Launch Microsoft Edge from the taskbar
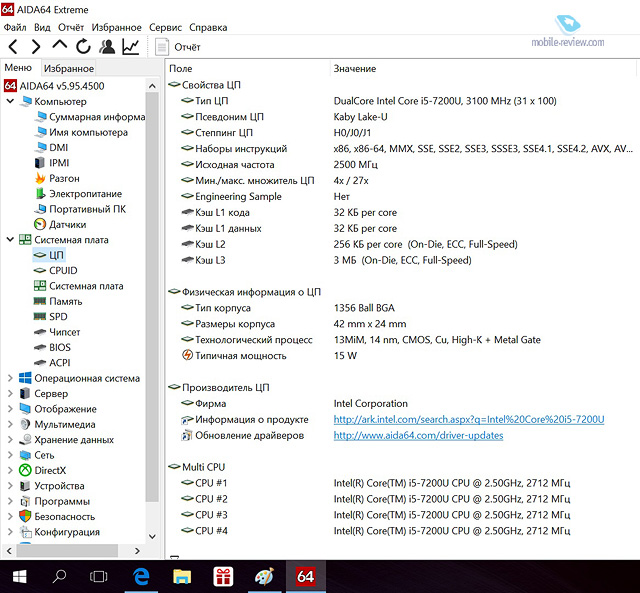 click(141, 576)
